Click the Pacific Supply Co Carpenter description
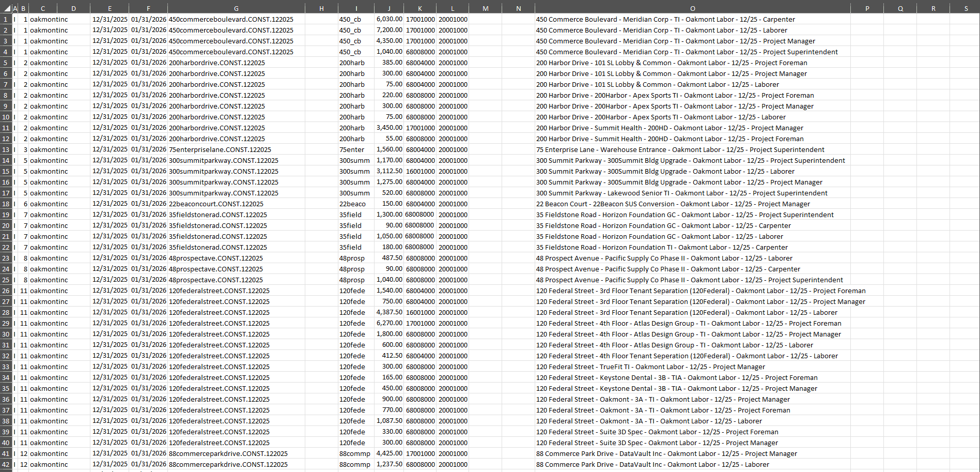This screenshot has height=472, width=980. pos(692,269)
